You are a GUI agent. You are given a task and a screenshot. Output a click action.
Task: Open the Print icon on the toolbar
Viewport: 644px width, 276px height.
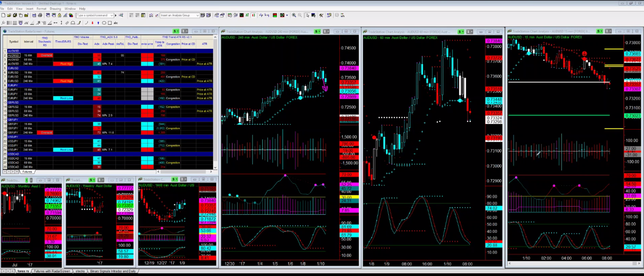click(x=40, y=15)
